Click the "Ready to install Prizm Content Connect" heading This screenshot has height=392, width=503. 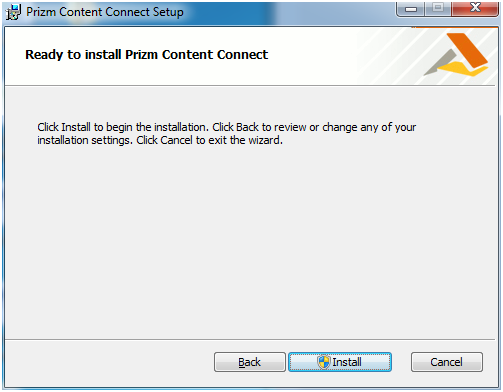point(147,55)
